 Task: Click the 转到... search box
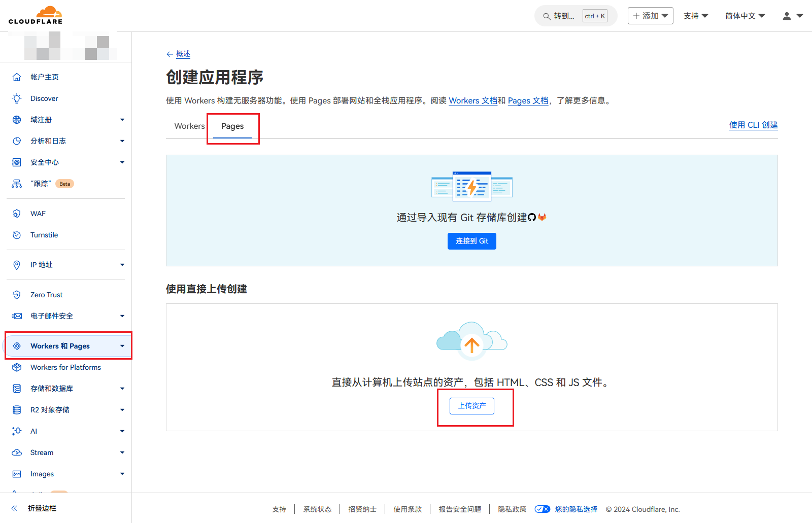coord(563,16)
